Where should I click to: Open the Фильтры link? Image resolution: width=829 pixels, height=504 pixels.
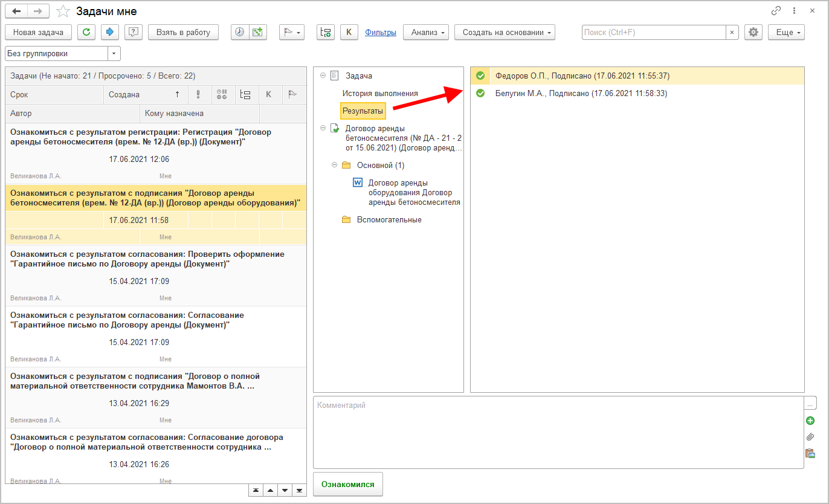381,33
